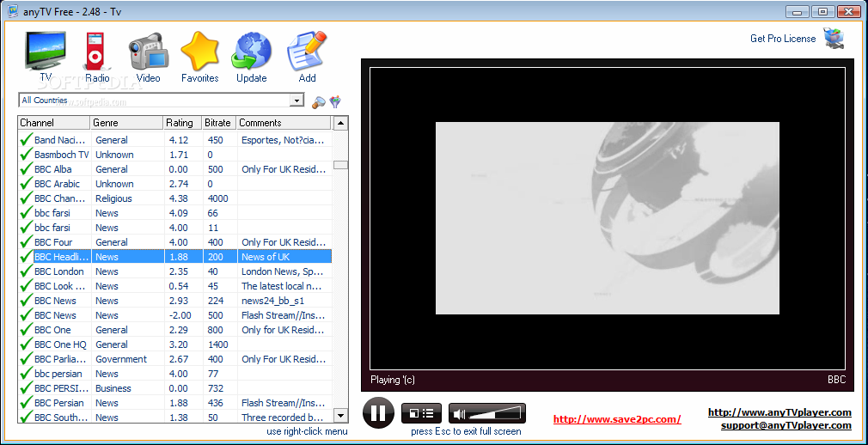Close the anyTV Free window
The image size is (868, 445).
pos(848,12)
